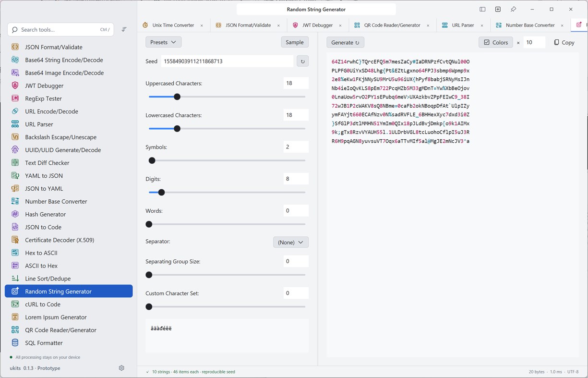Click the Lowercased Characters number field

(296, 115)
